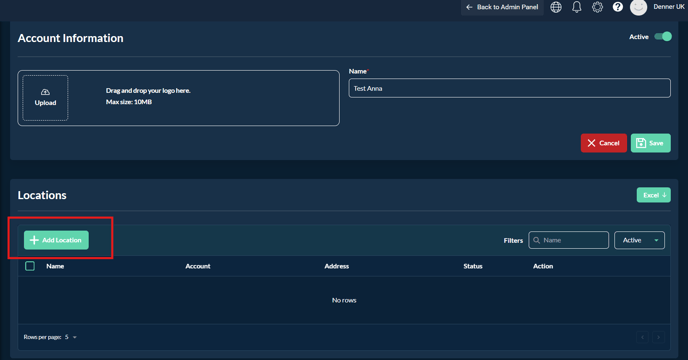Click Back to Admin Panel
Viewport: 688px width, 360px height.
click(502, 7)
